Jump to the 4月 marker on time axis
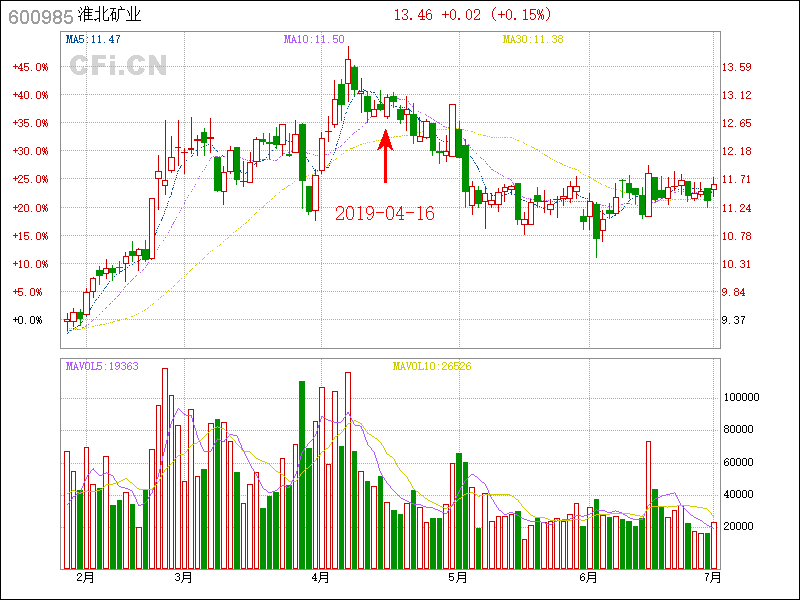800x600 pixels. [321, 577]
